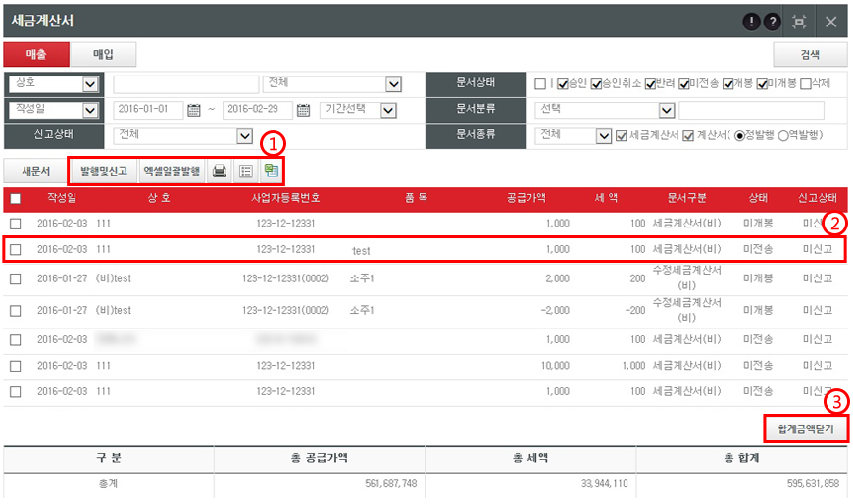Image resolution: width=853 pixels, height=504 pixels.
Task: Check the row with 공급가액 -2,000
Action: 16,310
